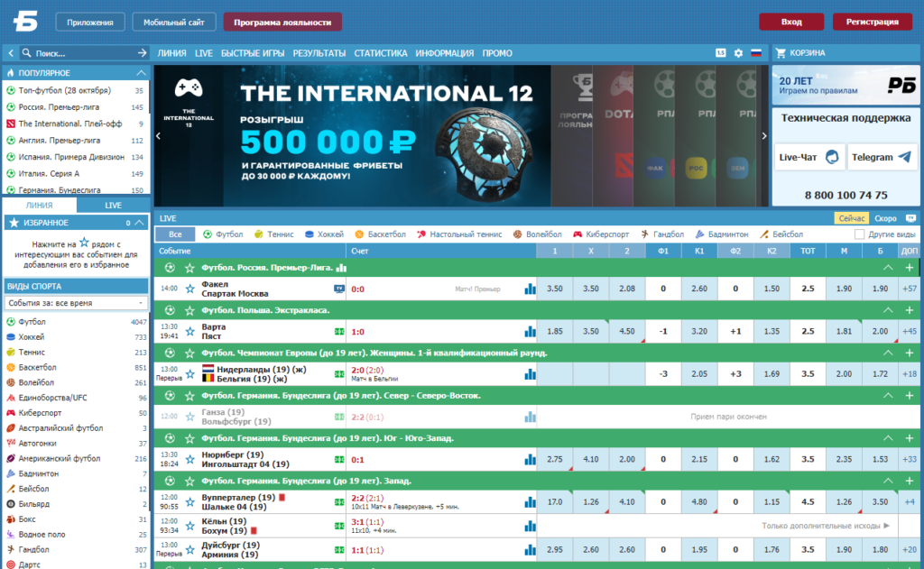Favorite the Кёльн (19) vs Бохум (19) match
The image size is (924, 569).
[189, 526]
